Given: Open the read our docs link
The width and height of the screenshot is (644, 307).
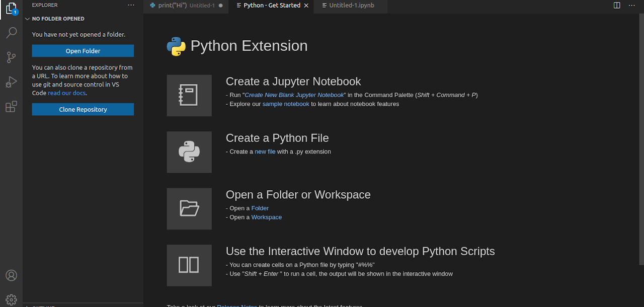Looking at the screenshot, I should coord(67,93).
